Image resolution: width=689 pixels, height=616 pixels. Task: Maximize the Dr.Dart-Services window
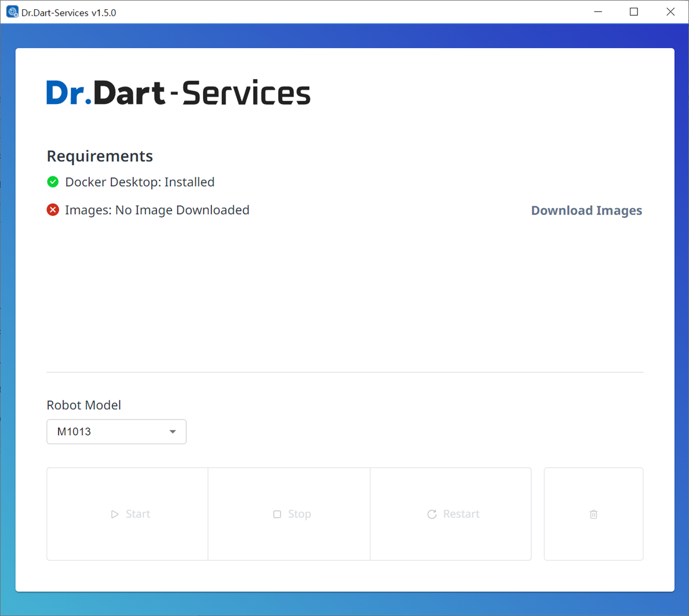coord(634,11)
